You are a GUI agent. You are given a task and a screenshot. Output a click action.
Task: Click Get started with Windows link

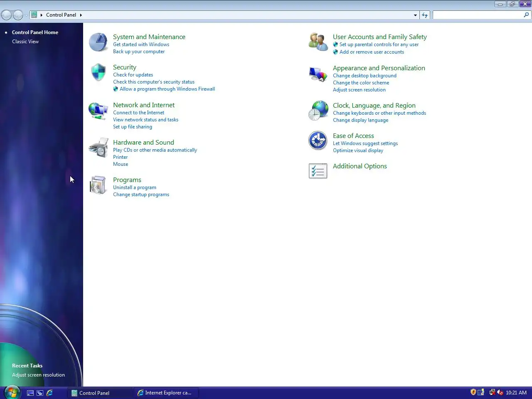(141, 44)
